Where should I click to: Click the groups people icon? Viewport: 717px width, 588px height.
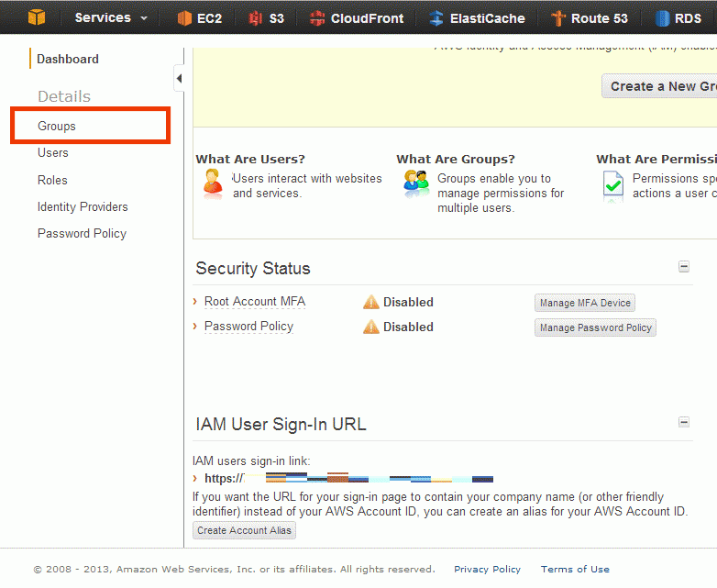[416, 183]
